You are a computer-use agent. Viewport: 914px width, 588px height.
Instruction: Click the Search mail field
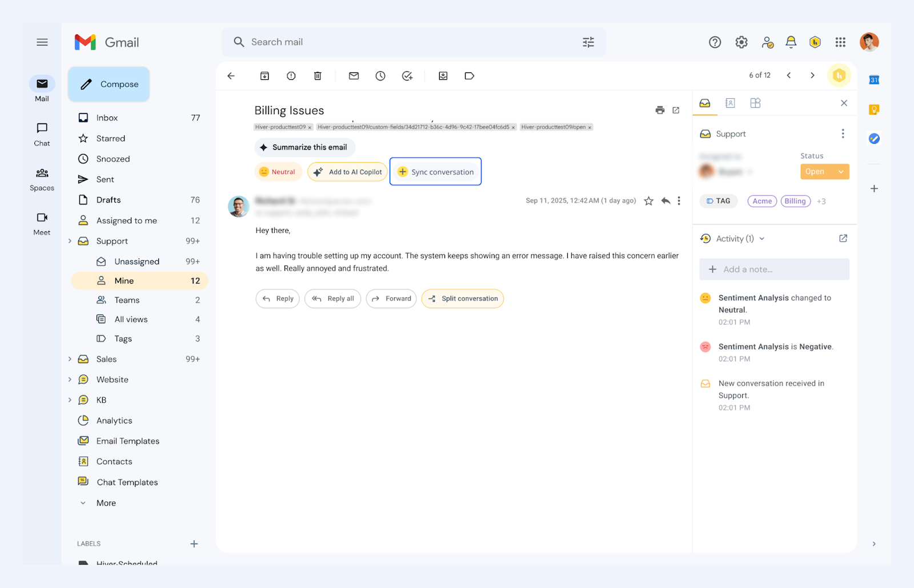tap(414, 42)
